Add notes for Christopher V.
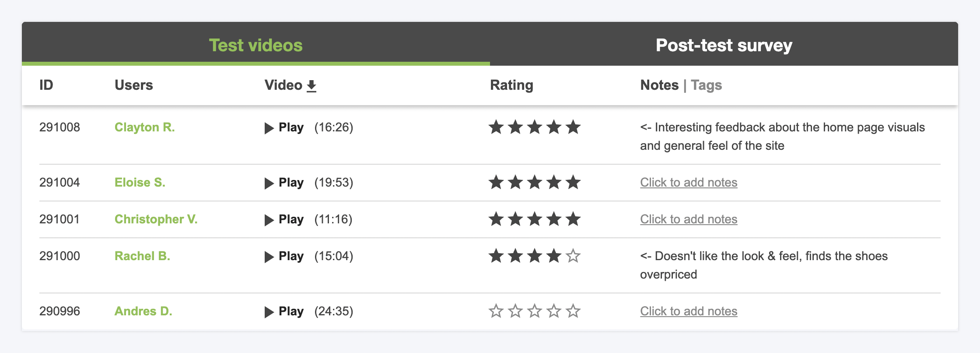 point(689,219)
